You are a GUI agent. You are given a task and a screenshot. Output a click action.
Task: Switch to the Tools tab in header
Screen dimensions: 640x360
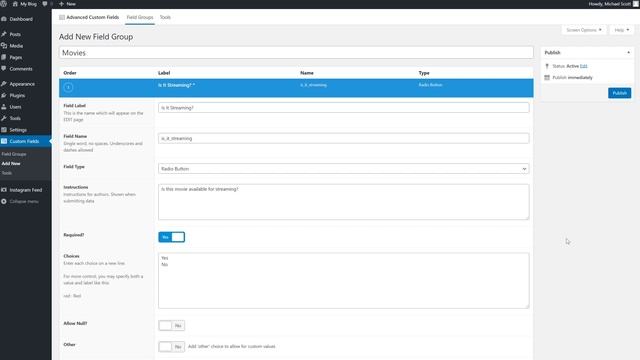click(165, 17)
